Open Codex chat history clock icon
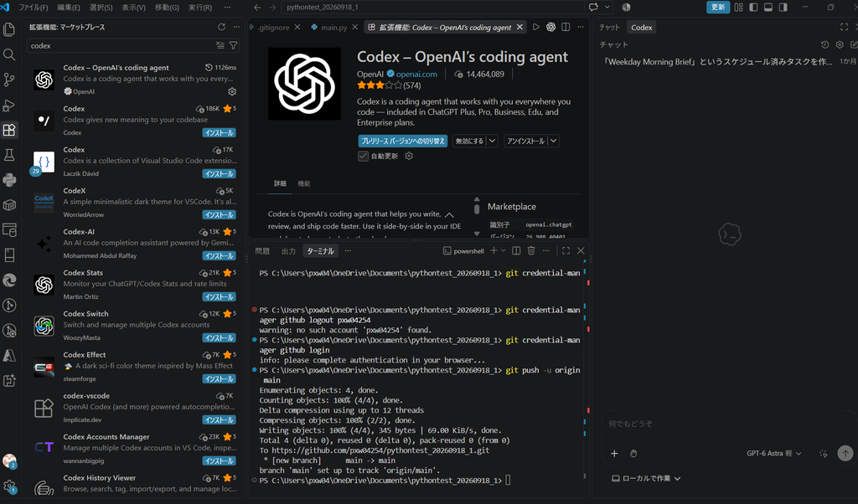Viewport: 858px width, 504px height. coord(824,44)
